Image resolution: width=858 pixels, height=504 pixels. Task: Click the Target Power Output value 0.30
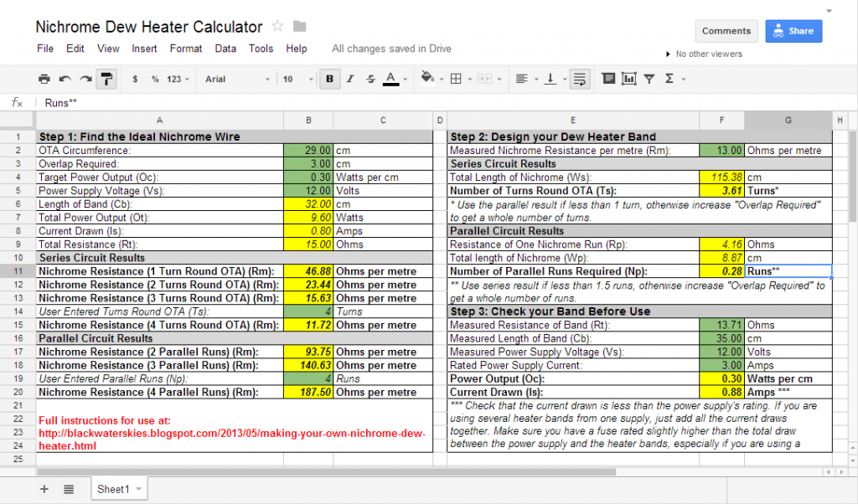tap(308, 177)
